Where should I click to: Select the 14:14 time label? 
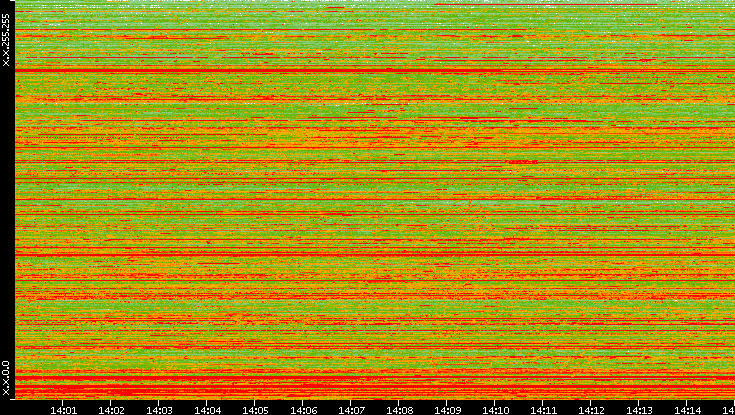point(687,410)
